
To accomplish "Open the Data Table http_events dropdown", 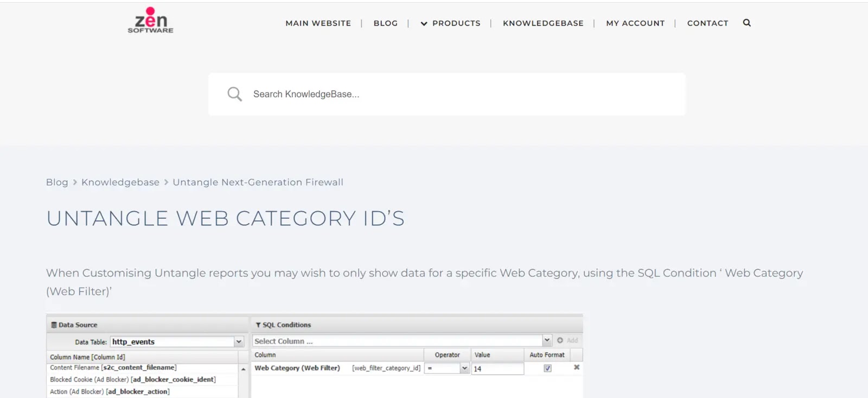I will click(x=239, y=342).
